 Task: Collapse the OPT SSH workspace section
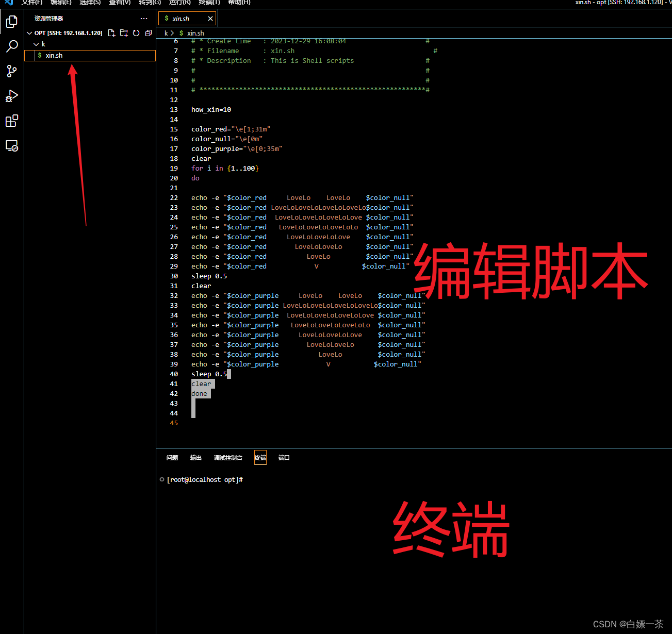(x=29, y=33)
